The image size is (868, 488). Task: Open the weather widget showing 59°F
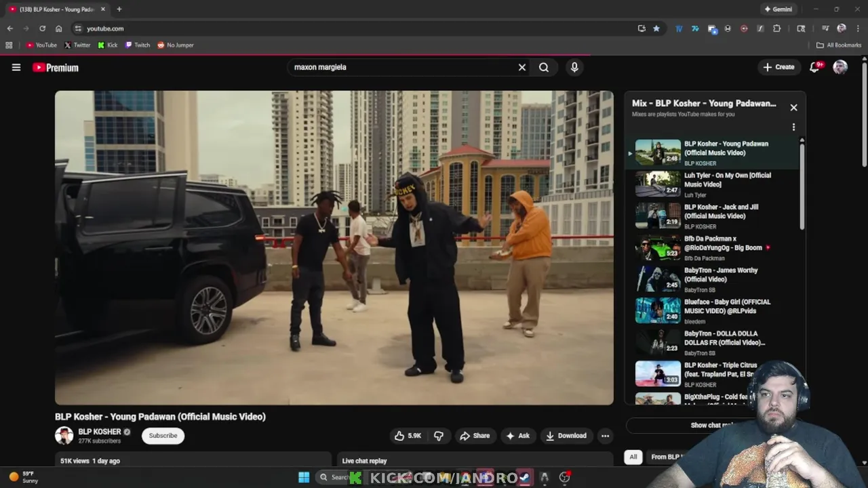pyautogui.click(x=24, y=477)
